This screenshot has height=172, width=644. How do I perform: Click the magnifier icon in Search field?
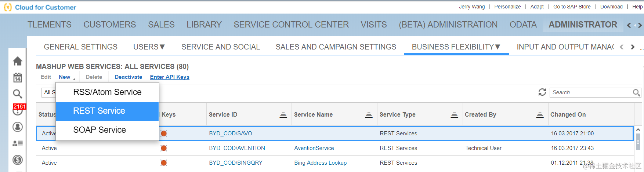[636, 92]
